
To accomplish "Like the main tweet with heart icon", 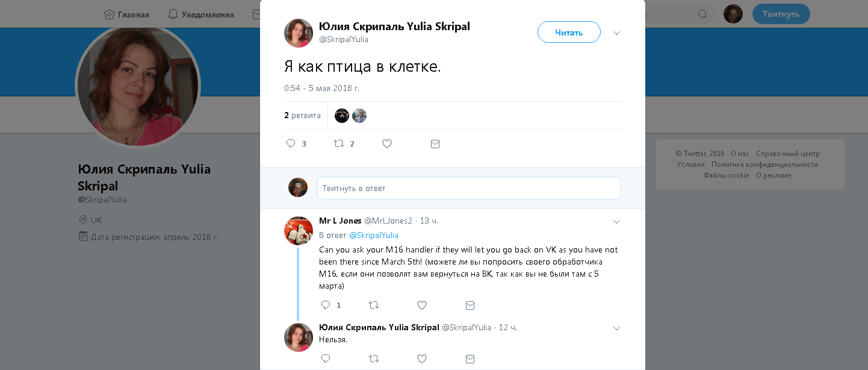I will click(387, 144).
